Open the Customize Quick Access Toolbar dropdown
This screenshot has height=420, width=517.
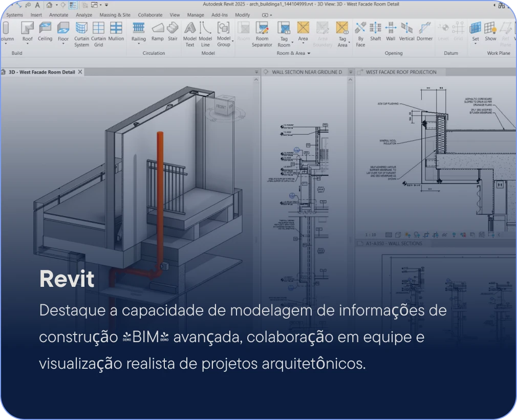(106, 5)
